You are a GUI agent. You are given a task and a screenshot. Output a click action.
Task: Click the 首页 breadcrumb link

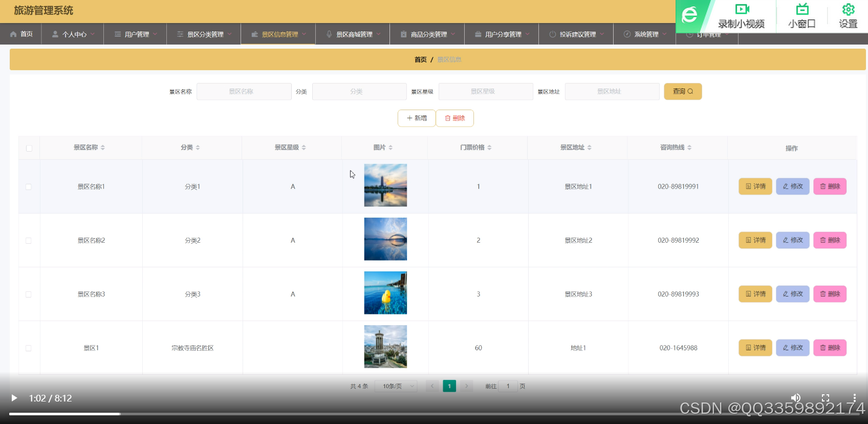pyautogui.click(x=421, y=60)
